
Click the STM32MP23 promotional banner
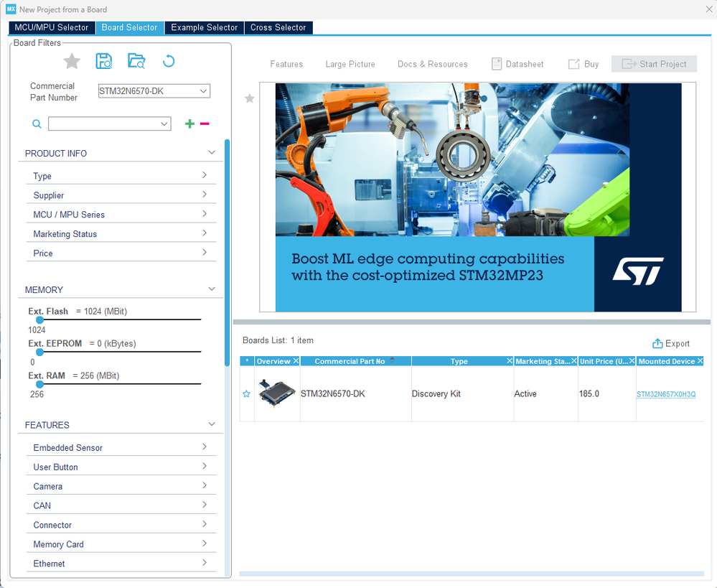pos(478,197)
